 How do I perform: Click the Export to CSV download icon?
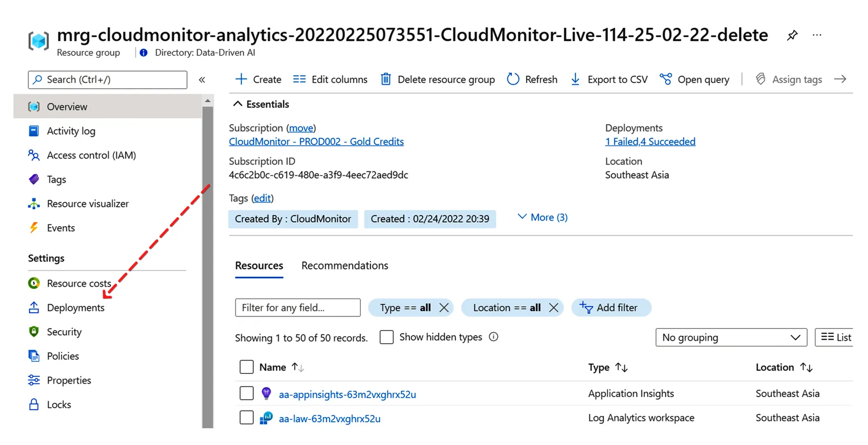(x=575, y=79)
